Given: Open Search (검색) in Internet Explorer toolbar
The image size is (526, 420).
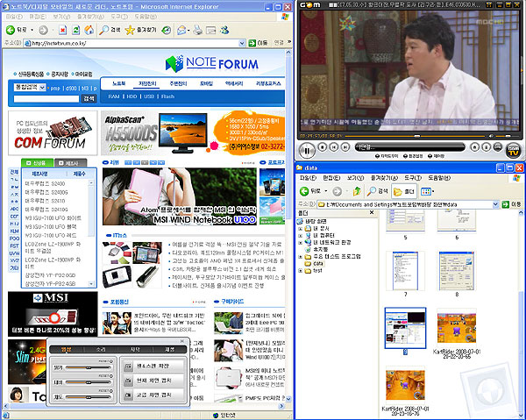Looking at the screenshot, I should coord(110,30).
